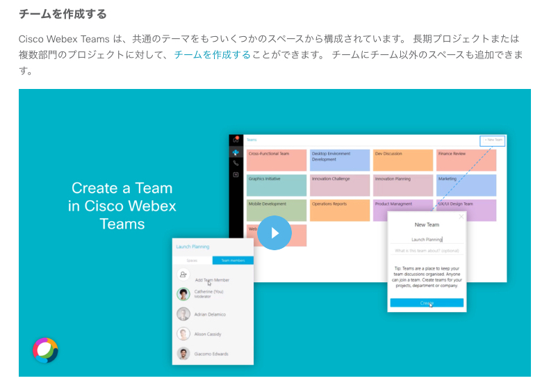Open the Operations Reports team card
Image resolution: width=549 pixels, height=392 pixels.
(340, 210)
